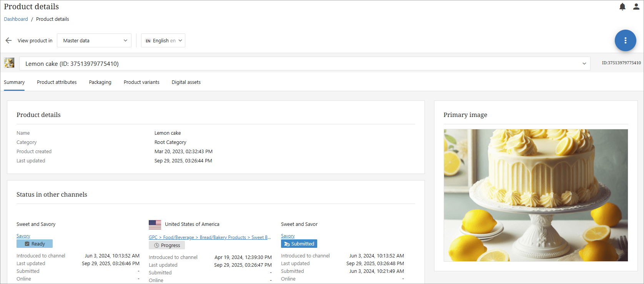
Task: Switch to the Product attributes tab
Action: (57, 82)
